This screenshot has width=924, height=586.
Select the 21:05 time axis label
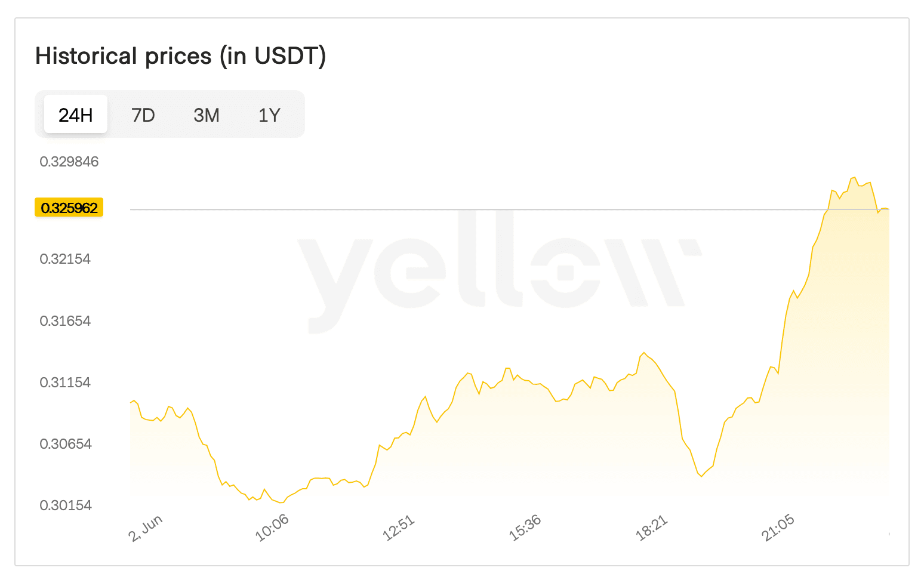(778, 528)
